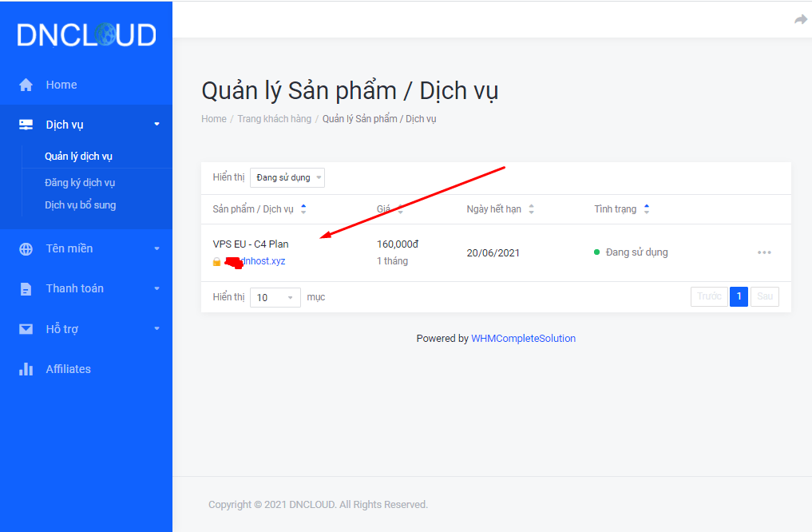Click the Tên miền globe icon
Image resolution: width=812 pixels, height=532 pixels.
click(x=26, y=248)
